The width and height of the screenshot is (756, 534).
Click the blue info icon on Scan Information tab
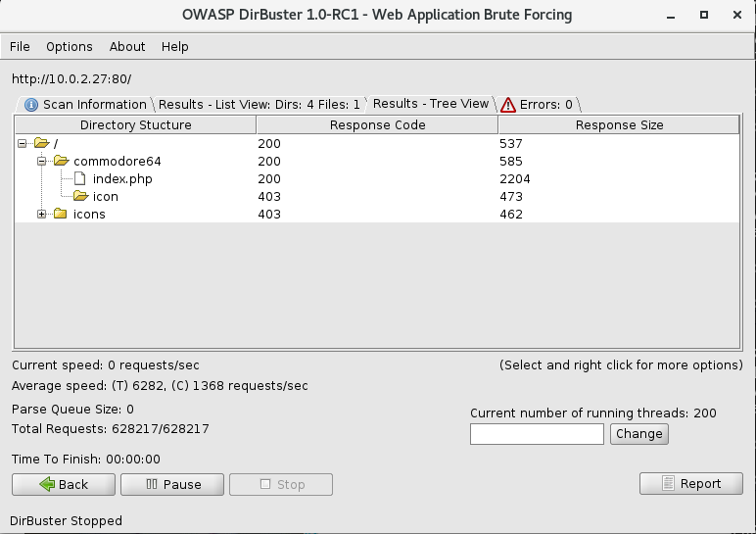(31, 105)
